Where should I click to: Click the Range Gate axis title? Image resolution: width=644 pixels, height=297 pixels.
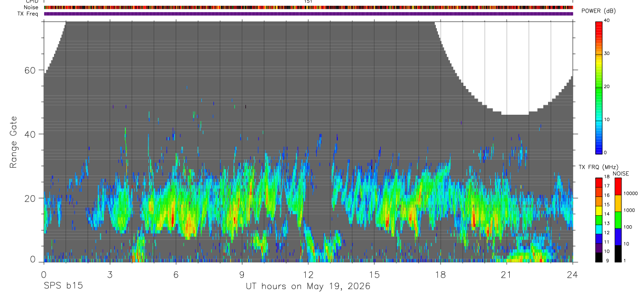coord(14,142)
